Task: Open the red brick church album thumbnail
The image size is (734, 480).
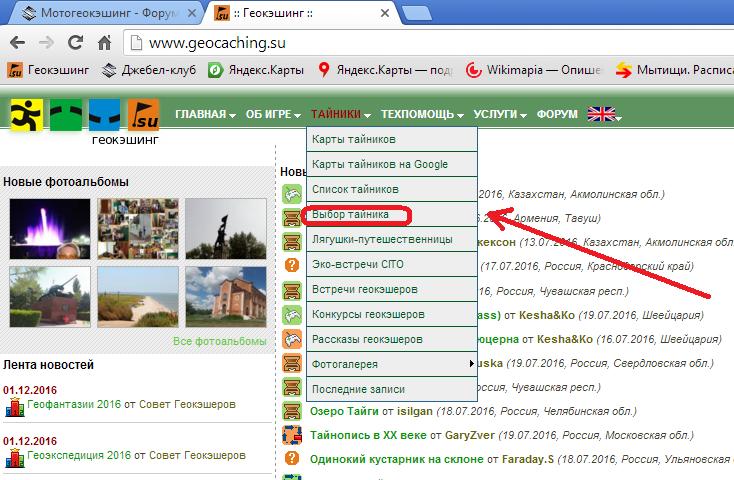Action: (x=226, y=297)
